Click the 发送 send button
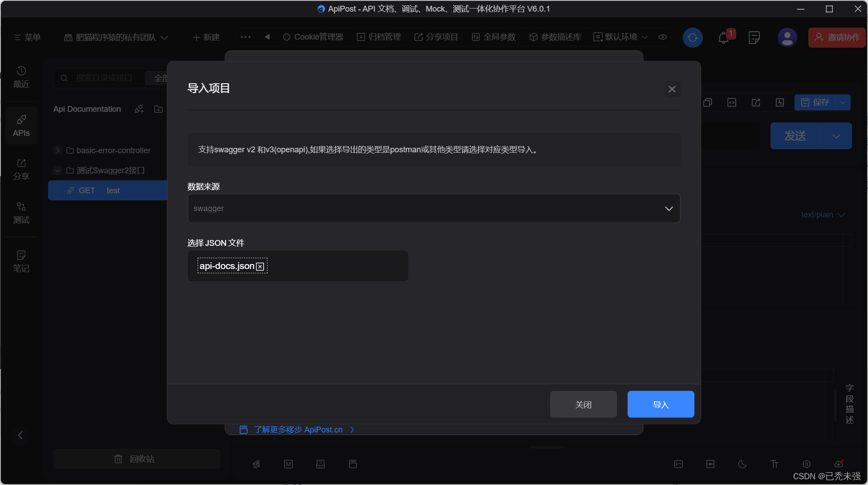The width and height of the screenshot is (868, 485). [795, 136]
